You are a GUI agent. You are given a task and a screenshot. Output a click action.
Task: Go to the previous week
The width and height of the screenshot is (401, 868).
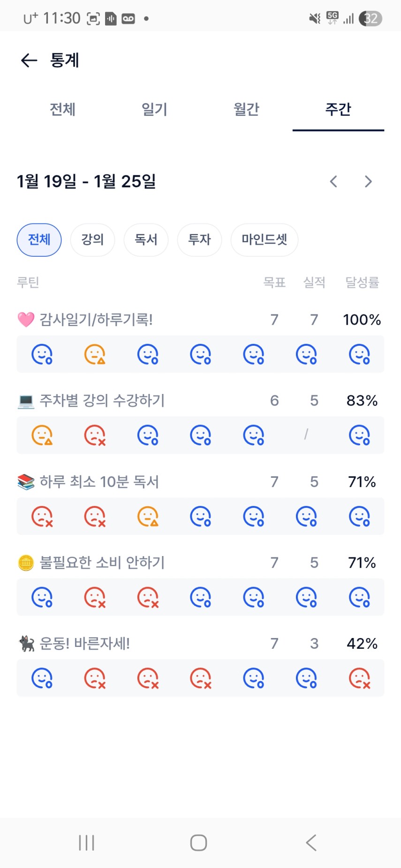tap(333, 182)
